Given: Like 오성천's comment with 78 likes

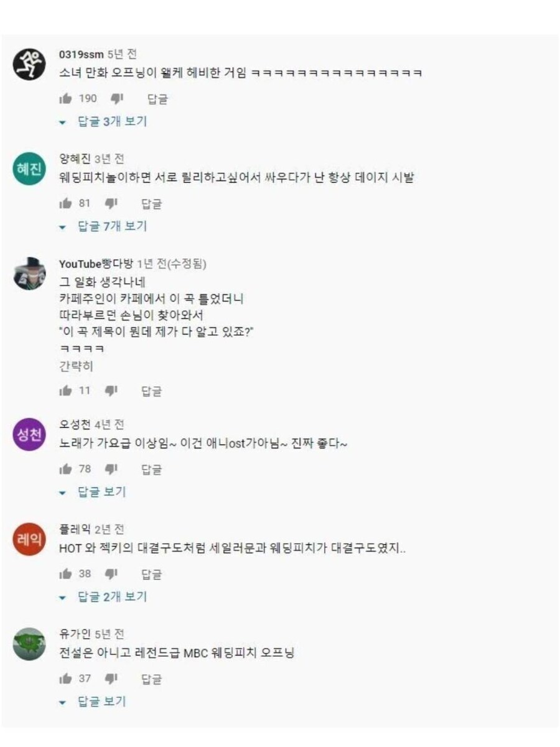Looking at the screenshot, I should point(65,469).
